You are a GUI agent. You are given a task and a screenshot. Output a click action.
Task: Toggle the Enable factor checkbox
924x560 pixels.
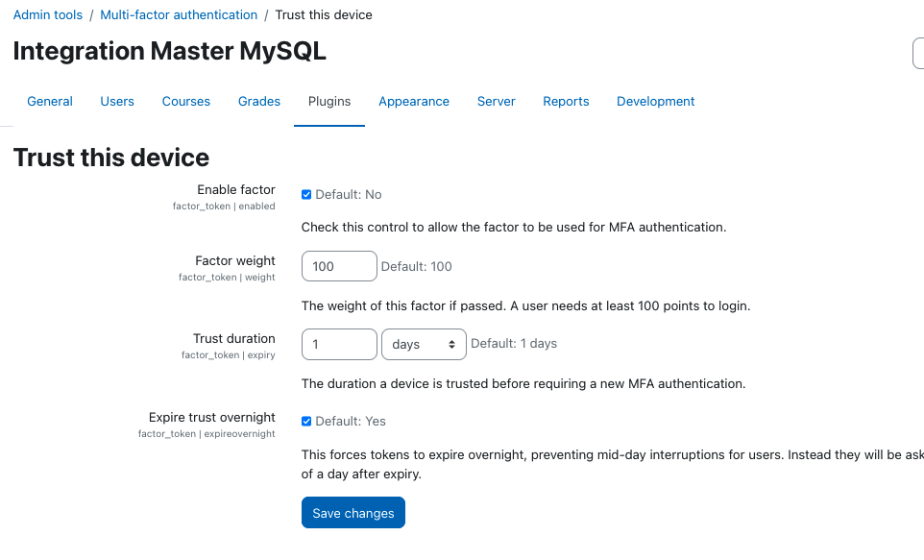(306, 195)
